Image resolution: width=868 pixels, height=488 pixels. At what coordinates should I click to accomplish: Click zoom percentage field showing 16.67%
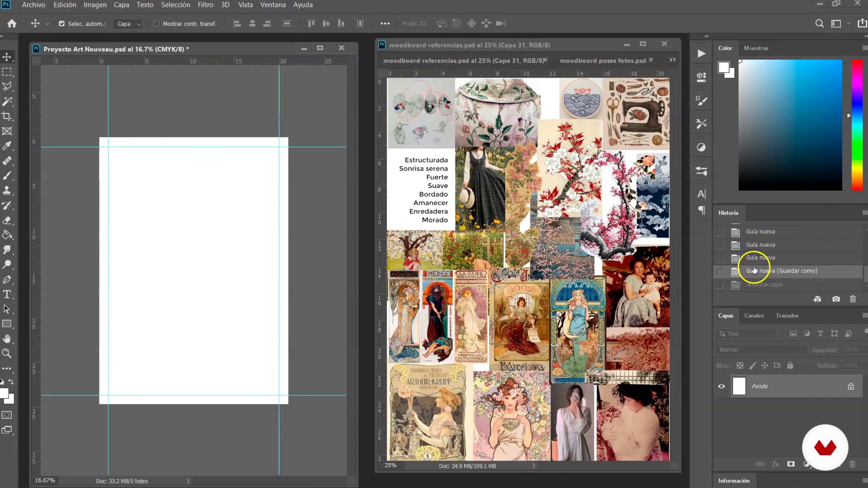point(45,480)
